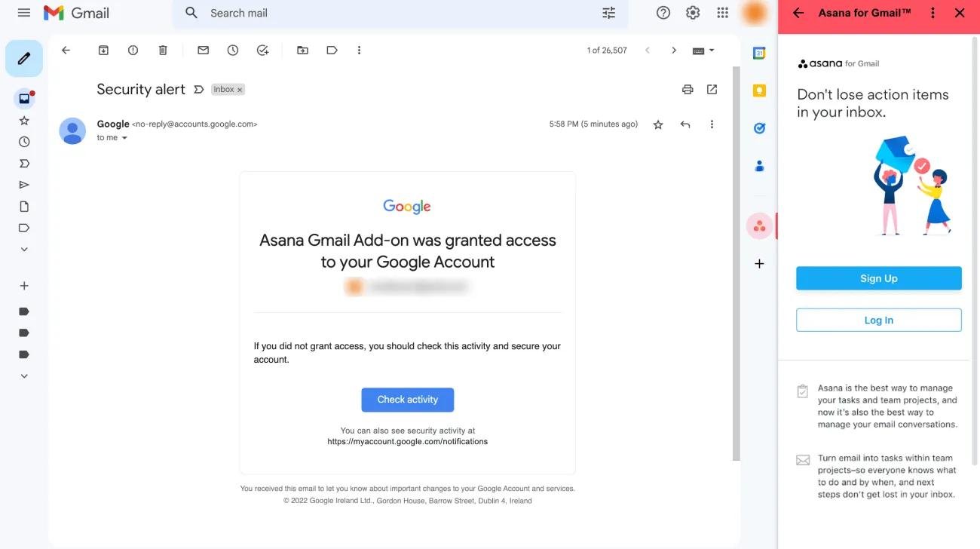980x549 pixels.
Task: Delete the email with trash icon
Action: (x=163, y=51)
